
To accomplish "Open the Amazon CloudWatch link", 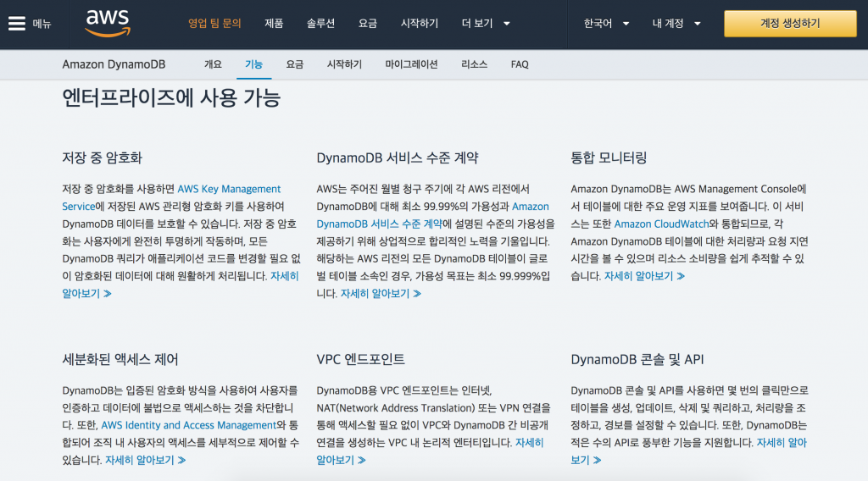I will [661, 224].
